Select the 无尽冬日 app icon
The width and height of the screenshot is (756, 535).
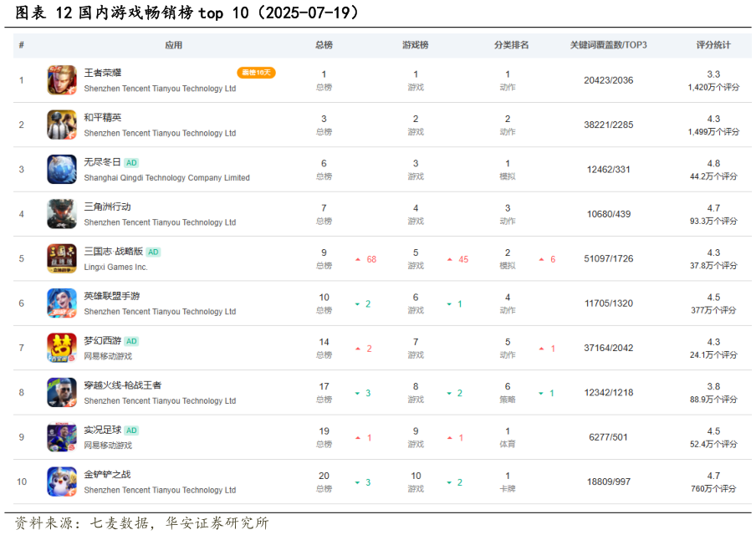point(62,169)
